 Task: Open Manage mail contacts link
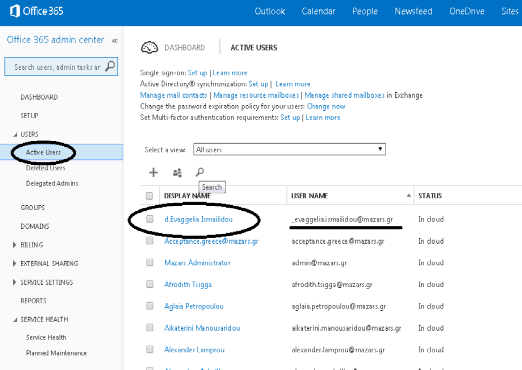pos(174,95)
